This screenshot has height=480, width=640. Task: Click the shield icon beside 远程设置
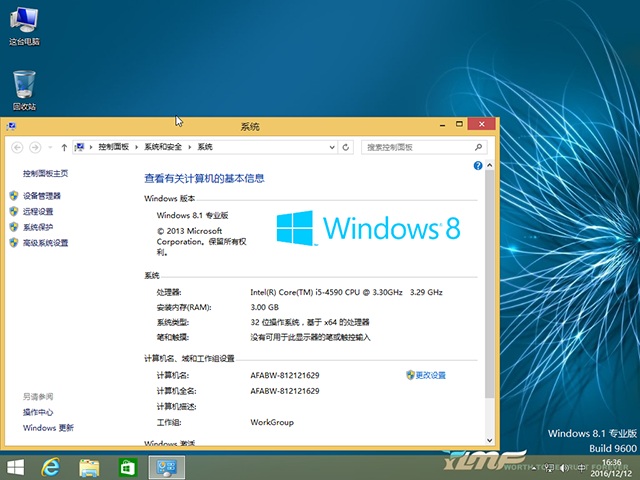click(x=14, y=211)
